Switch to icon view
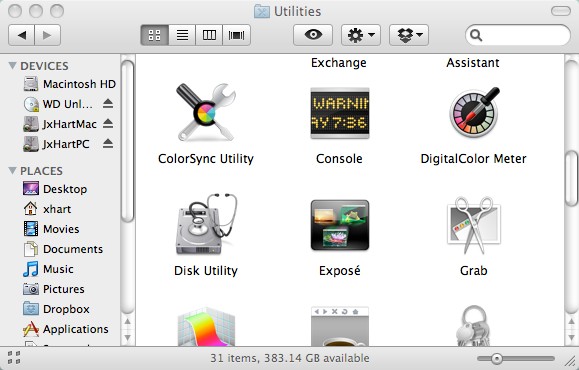This screenshot has width=579, height=370. tap(155, 35)
